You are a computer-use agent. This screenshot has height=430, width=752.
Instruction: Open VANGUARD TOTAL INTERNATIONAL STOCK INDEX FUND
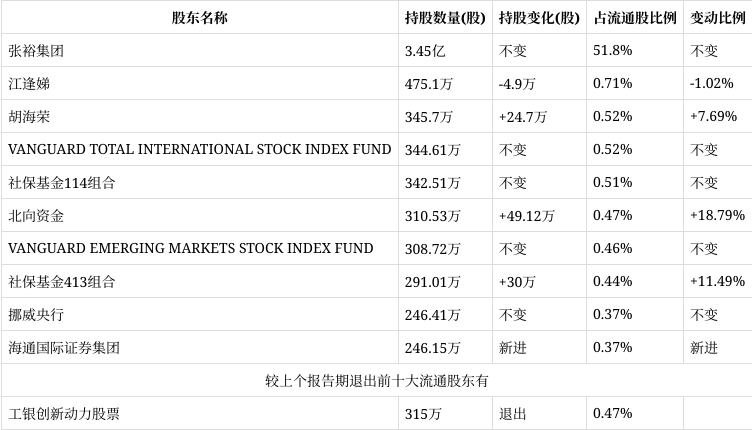click(199, 150)
